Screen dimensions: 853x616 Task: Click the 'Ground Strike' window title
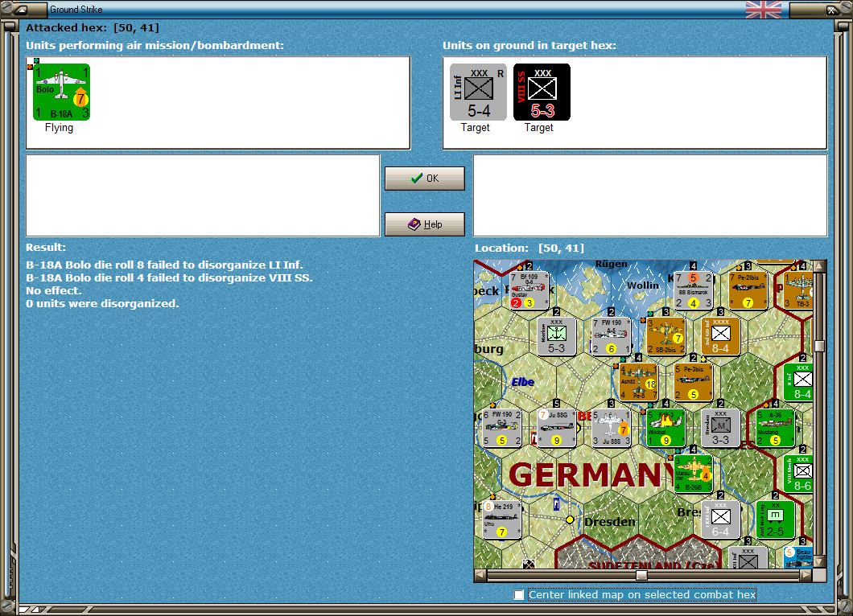click(76, 9)
